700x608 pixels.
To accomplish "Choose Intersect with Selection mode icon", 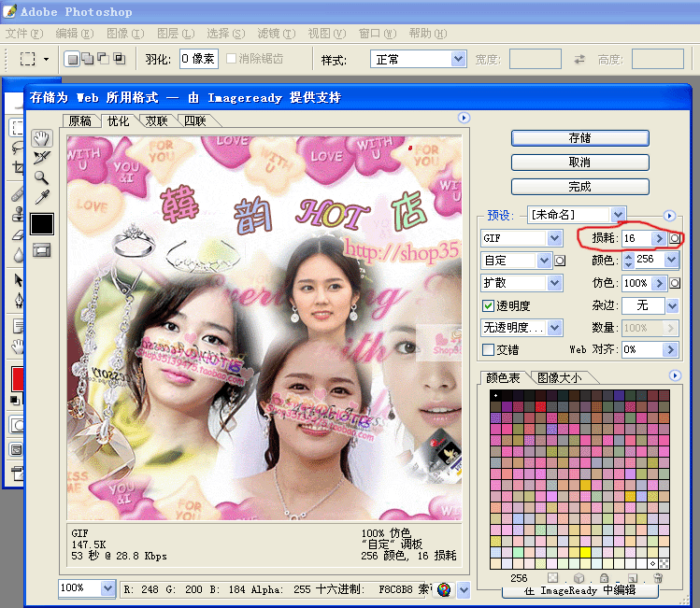I will pyautogui.click(x=120, y=59).
